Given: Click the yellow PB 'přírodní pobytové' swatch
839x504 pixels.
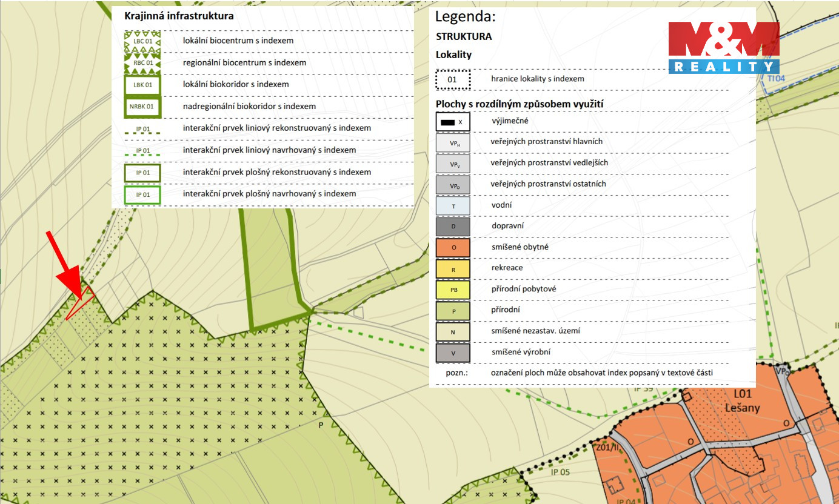Looking at the screenshot, I should (x=452, y=290).
